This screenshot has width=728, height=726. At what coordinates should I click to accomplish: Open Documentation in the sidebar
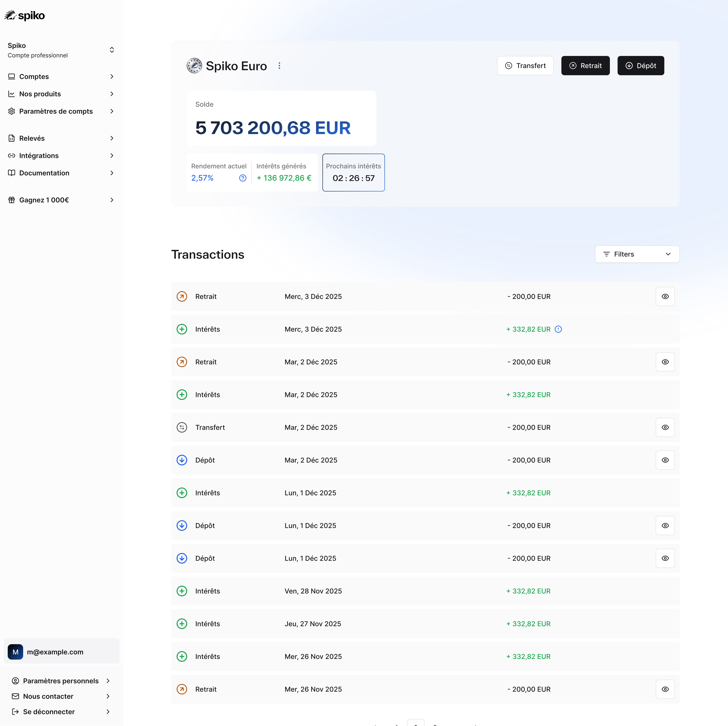61,173
